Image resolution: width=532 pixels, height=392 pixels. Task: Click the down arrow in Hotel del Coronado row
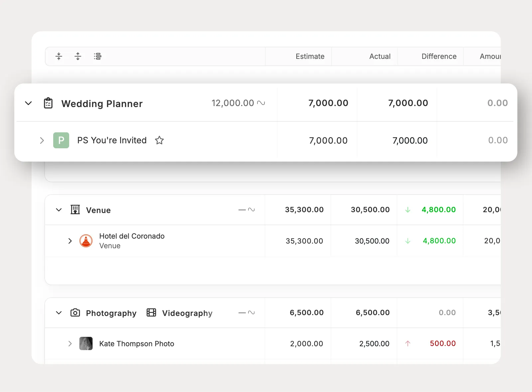coord(408,241)
